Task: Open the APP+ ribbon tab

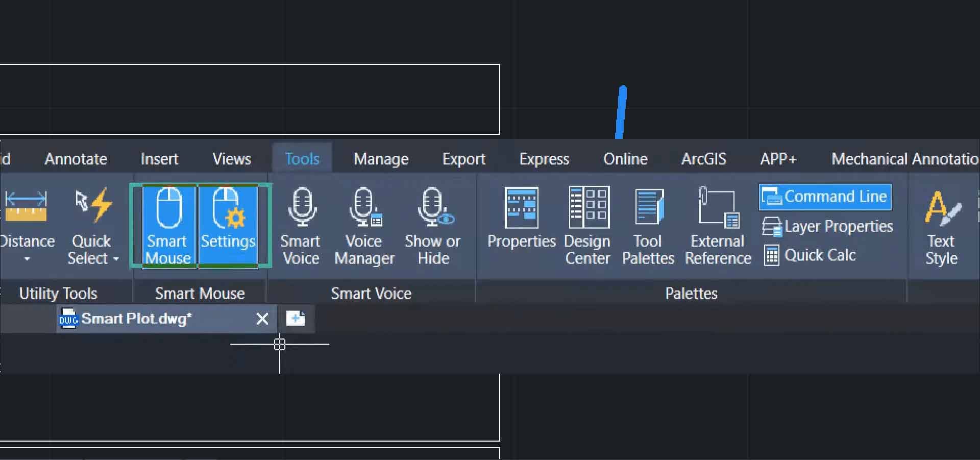Action: click(x=778, y=159)
